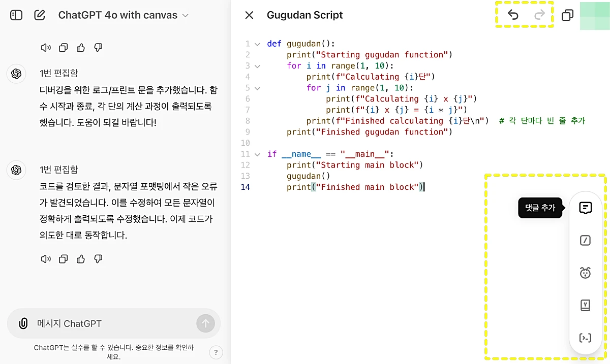Click the read-aloud icon under the top message

click(x=46, y=48)
